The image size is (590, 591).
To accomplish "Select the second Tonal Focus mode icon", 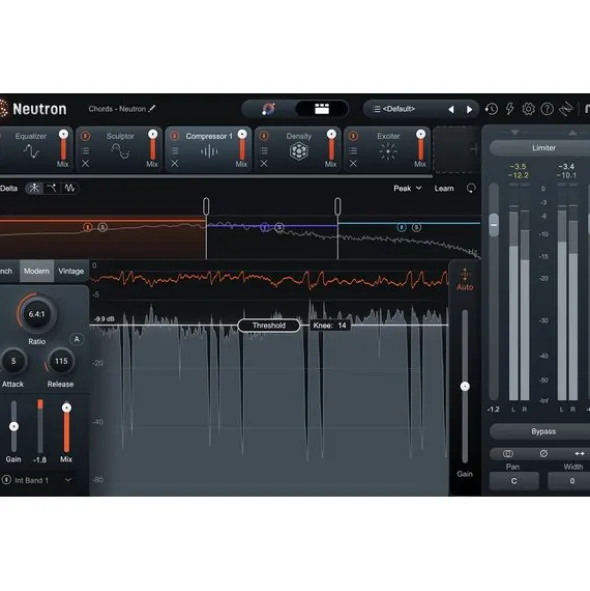I will [51, 188].
